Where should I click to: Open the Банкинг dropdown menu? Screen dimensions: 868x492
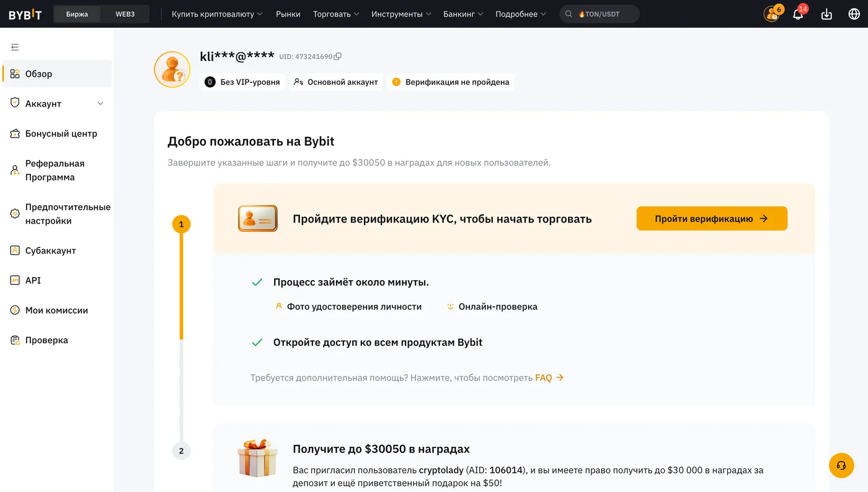click(463, 14)
